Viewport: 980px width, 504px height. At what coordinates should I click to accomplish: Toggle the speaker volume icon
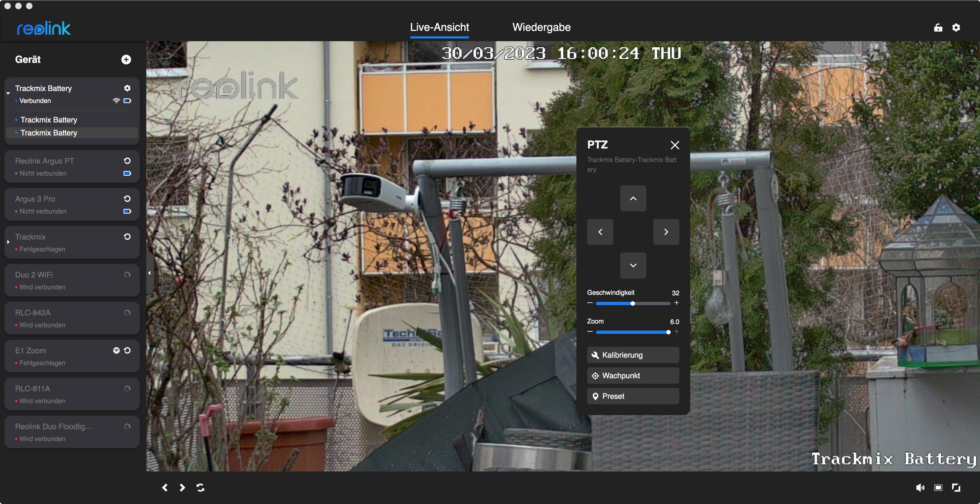[x=920, y=487]
